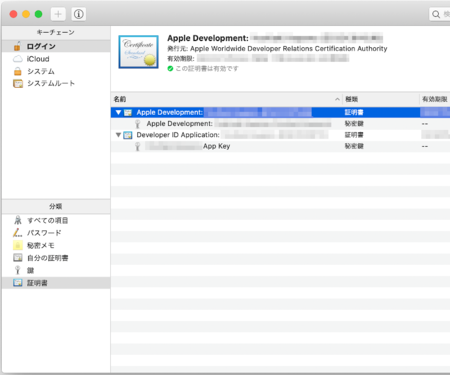450x375 pixels.
Task: Click the パスワード pencil icon
Action: point(18,233)
